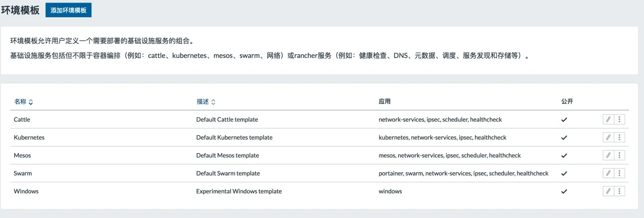Select the Cattle template name
Screen dimensions: 644x218
pos(22,120)
